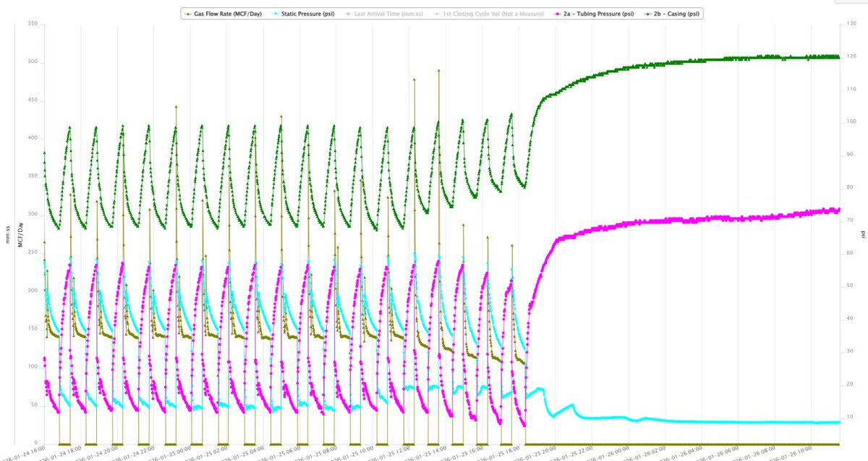The height and width of the screenshot is (461, 868).
Task: Click the 200 label on left axis
Action: coord(33,291)
